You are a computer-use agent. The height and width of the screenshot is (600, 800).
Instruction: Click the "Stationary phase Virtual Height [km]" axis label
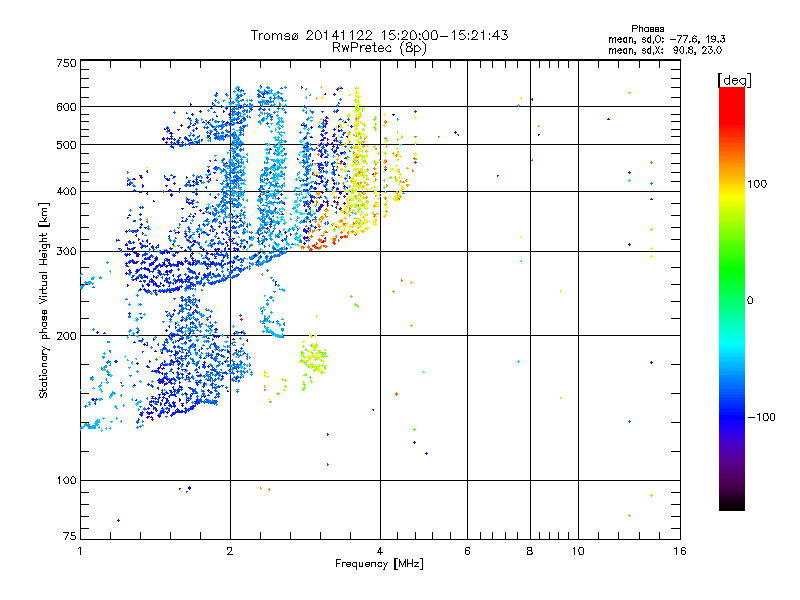pos(44,300)
